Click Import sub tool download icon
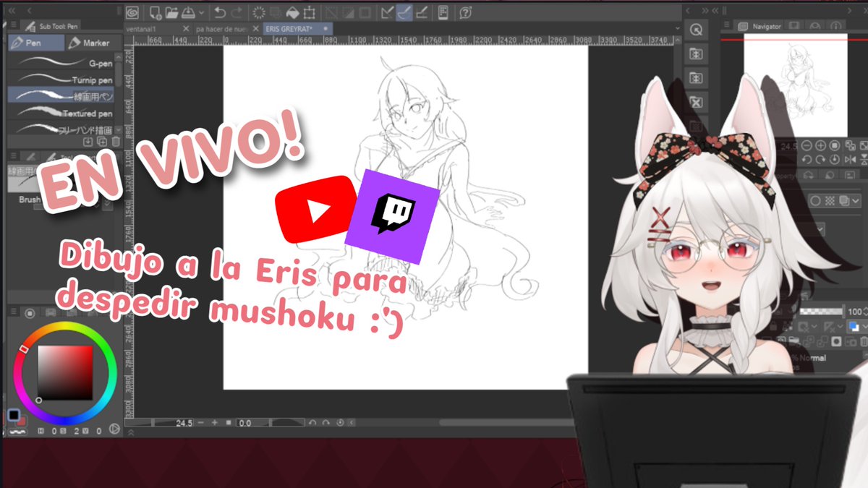This screenshot has width=868, height=488. coord(88,142)
